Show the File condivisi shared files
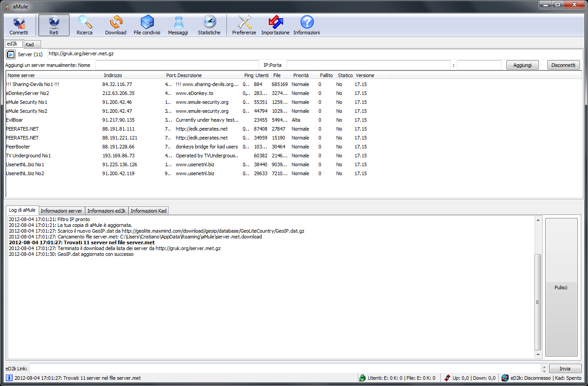Screen dimensions: 588x386 [147, 25]
